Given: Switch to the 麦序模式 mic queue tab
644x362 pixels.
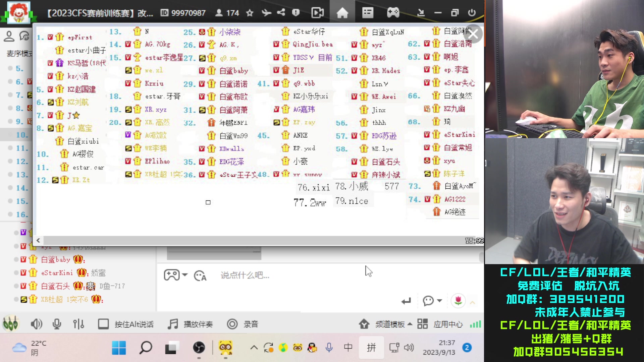Looking at the screenshot, I should 18,54.
